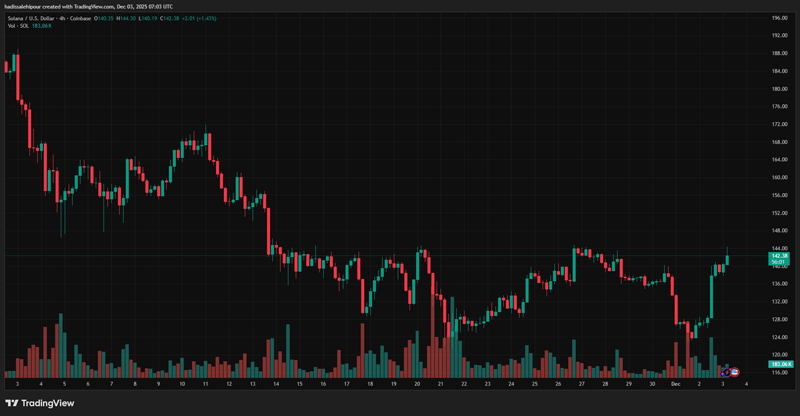The width and height of the screenshot is (800, 416).
Task: Click the TradingView logo icon
Action: (x=13, y=403)
